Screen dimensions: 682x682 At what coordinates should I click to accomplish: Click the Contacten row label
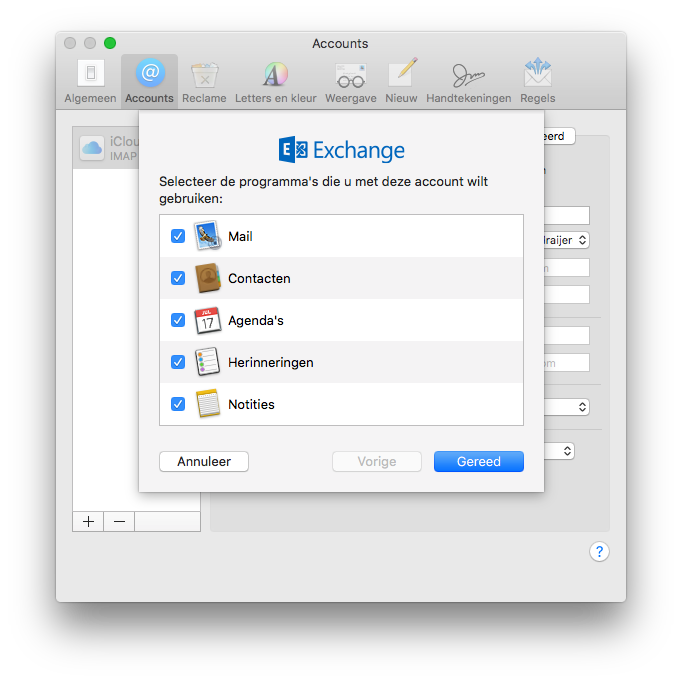(259, 278)
